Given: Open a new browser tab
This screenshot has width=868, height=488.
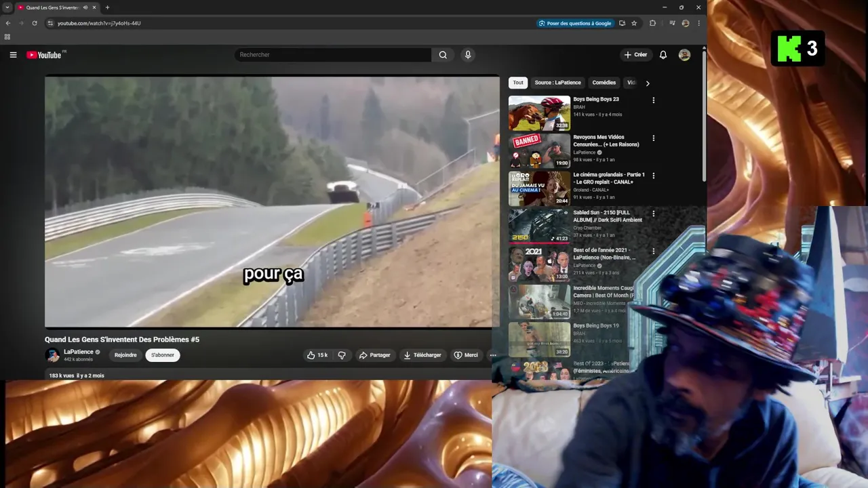Looking at the screenshot, I should pos(107,7).
